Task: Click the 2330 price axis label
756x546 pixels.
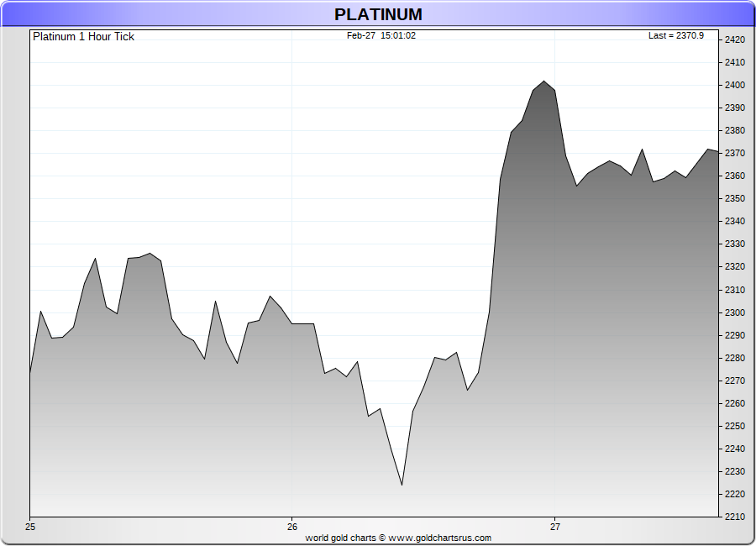Action: tap(735, 244)
